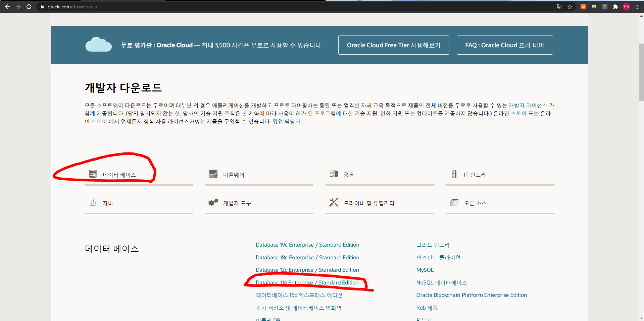
Task: Open the Chrome three-dot menu
Action: (637, 7)
